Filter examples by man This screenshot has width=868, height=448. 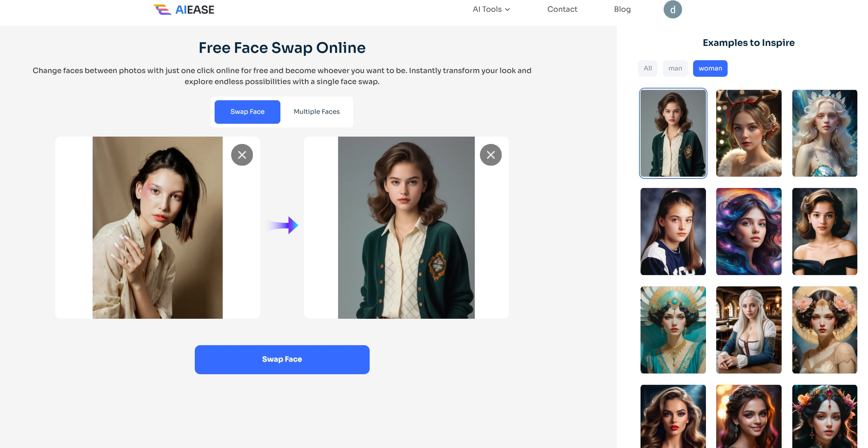[x=675, y=68]
